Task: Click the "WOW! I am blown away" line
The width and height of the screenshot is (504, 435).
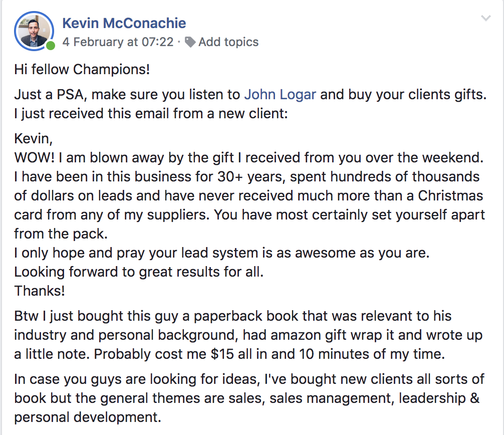Action: (248, 157)
